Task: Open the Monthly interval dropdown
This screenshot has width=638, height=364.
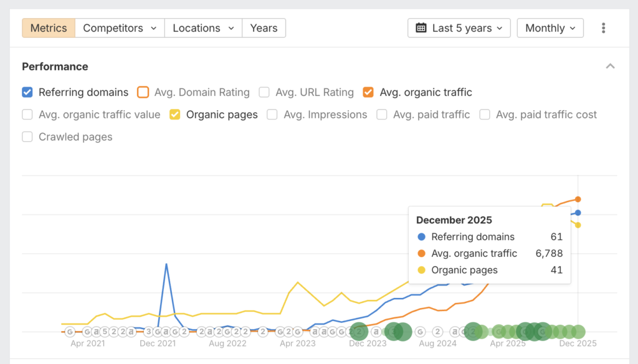Action: 550,28
